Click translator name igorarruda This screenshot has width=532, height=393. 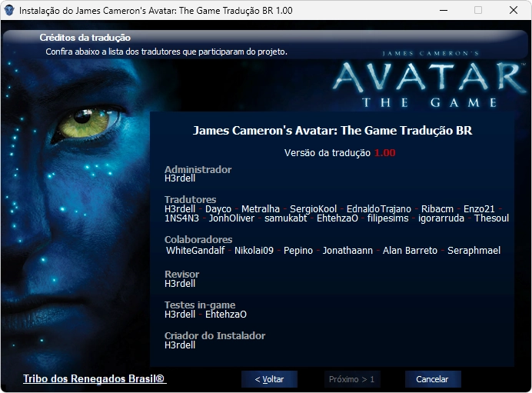[x=441, y=218]
